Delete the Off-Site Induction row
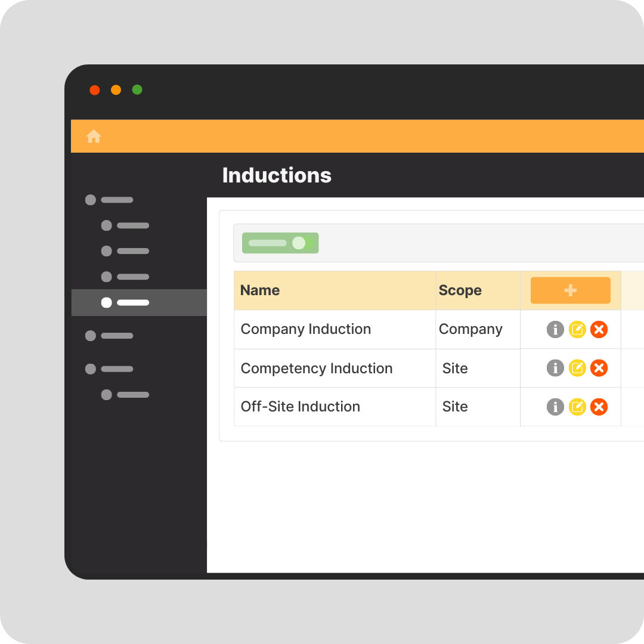 [x=599, y=407]
